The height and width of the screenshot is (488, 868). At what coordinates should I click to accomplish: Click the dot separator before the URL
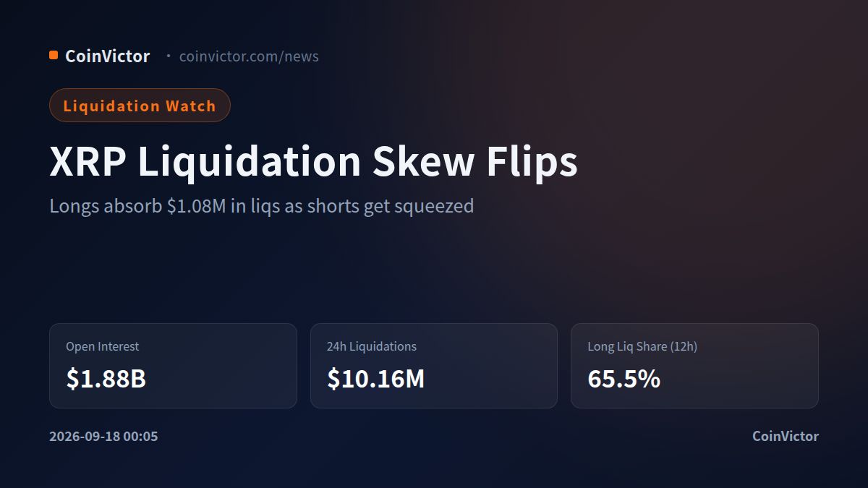(169, 56)
